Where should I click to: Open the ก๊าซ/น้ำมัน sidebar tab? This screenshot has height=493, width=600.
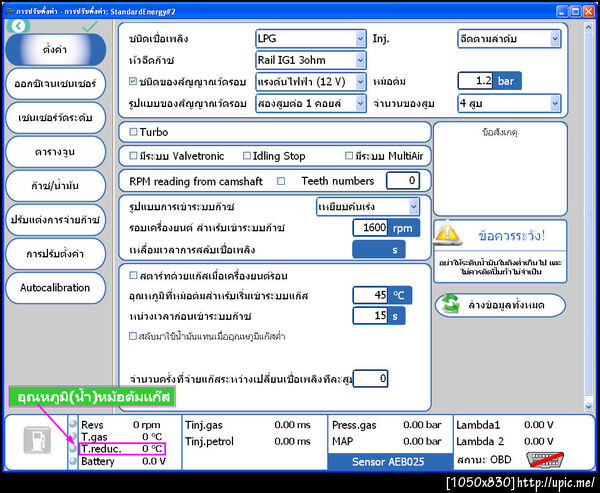coord(55,186)
